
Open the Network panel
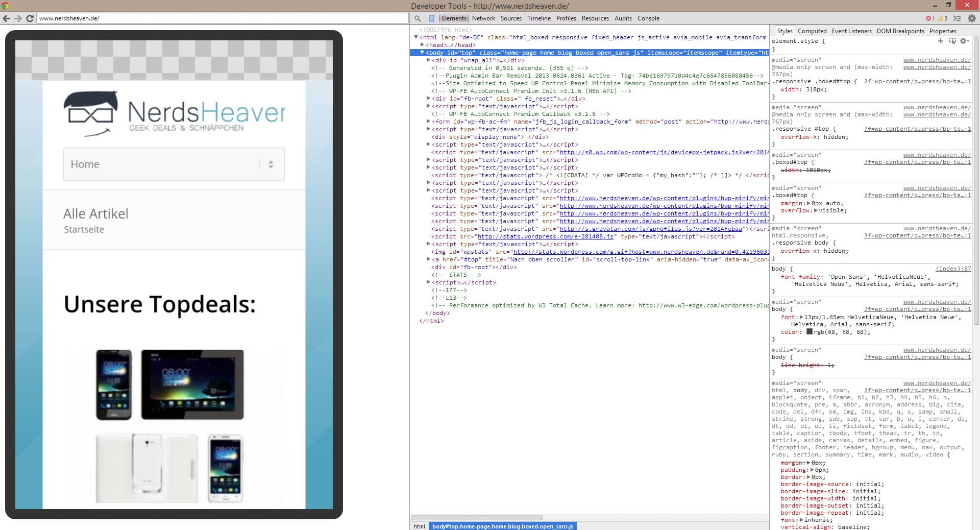pos(483,18)
